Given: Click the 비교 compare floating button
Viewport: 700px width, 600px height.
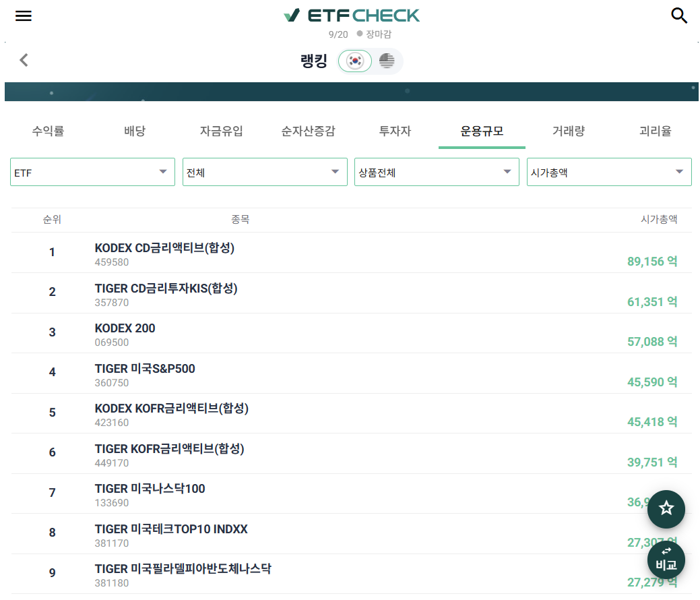Looking at the screenshot, I should click(x=666, y=560).
